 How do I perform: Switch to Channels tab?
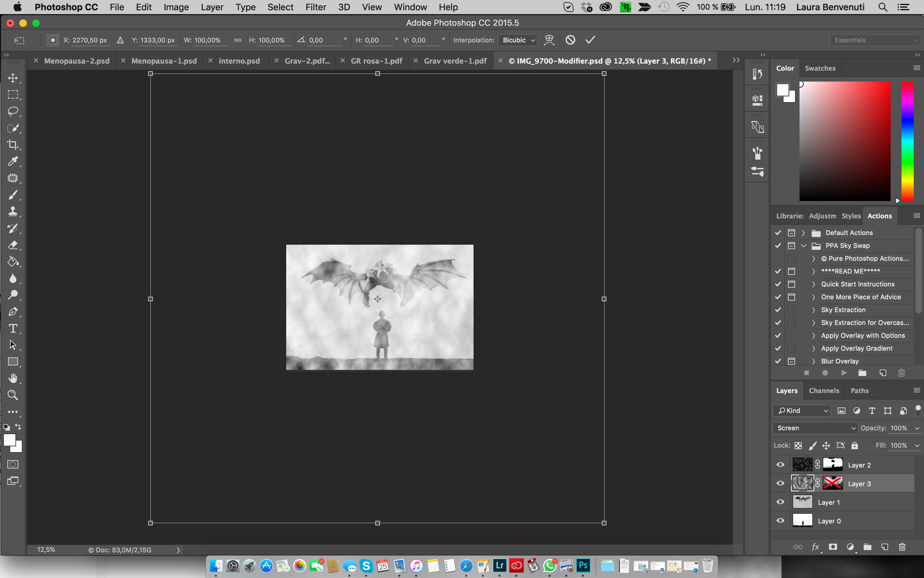pos(824,391)
